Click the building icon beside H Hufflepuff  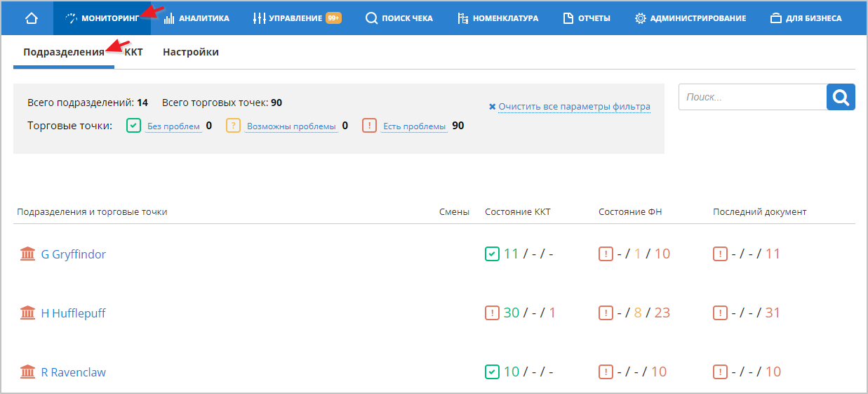(28, 313)
